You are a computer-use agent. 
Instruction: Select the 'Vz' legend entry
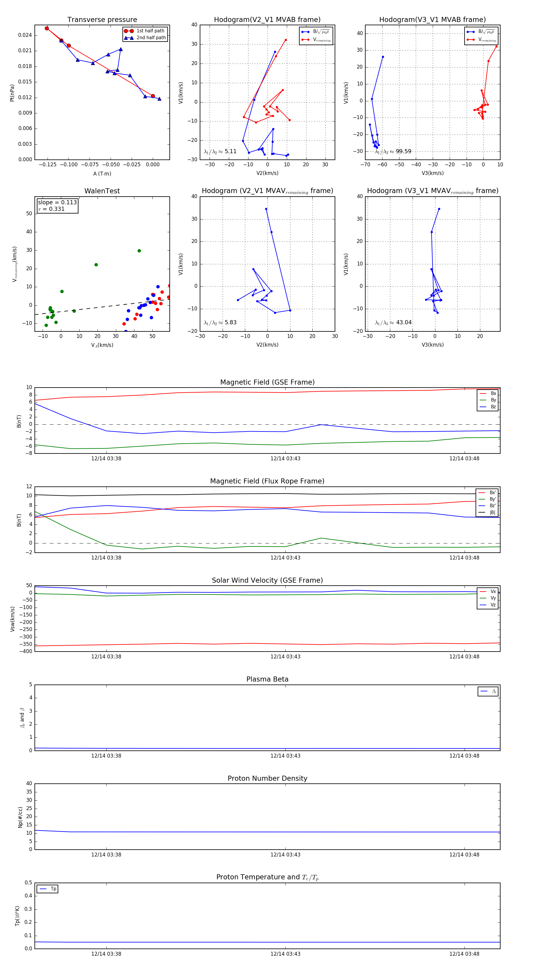click(x=488, y=605)
